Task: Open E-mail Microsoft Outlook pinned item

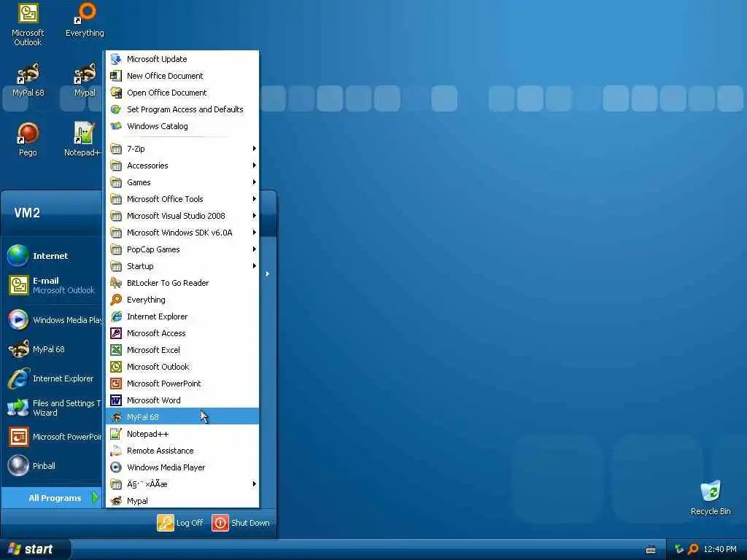Action: 53,285
